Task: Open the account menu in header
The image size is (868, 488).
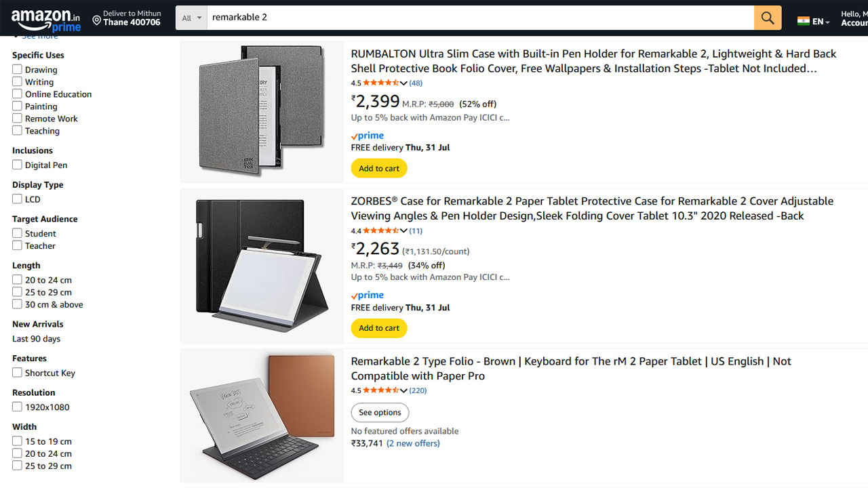Action: click(x=853, y=18)
